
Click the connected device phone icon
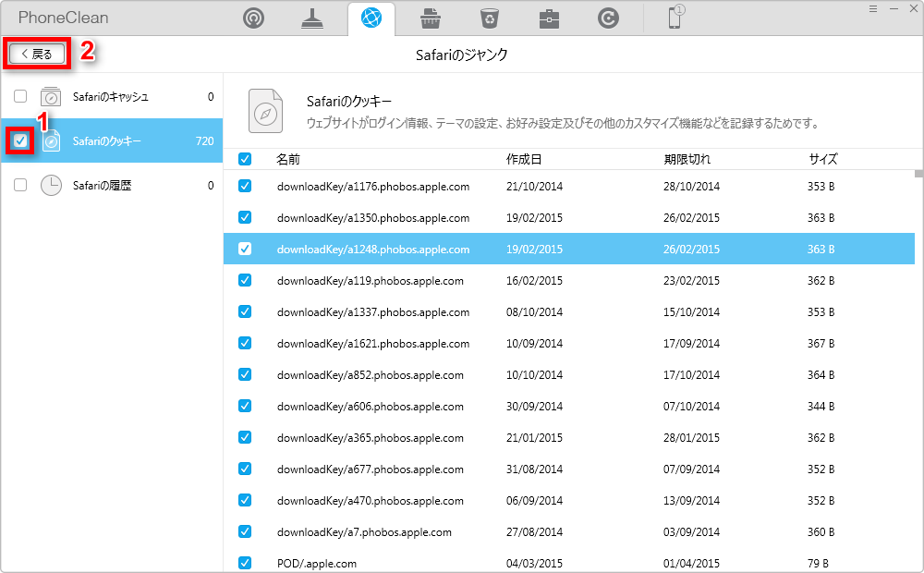click(675, 17)
